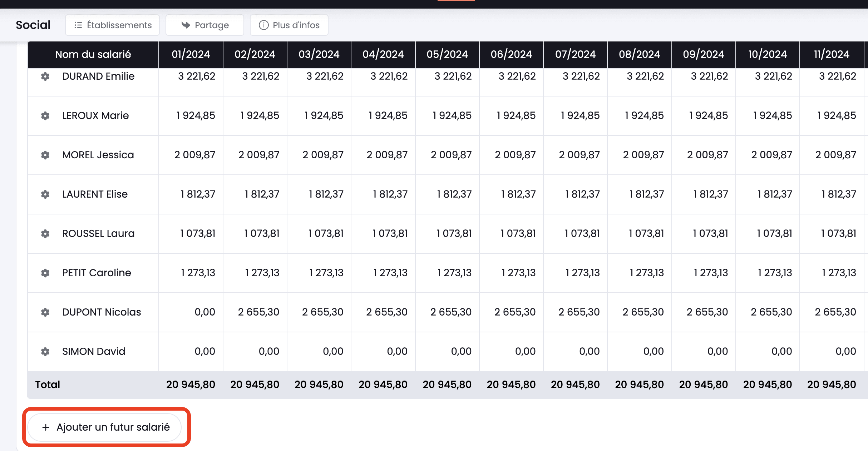This screenshot has width=868, height=451.
Task: Click SIMON David employee name
Action: click(x=94, y=352)
